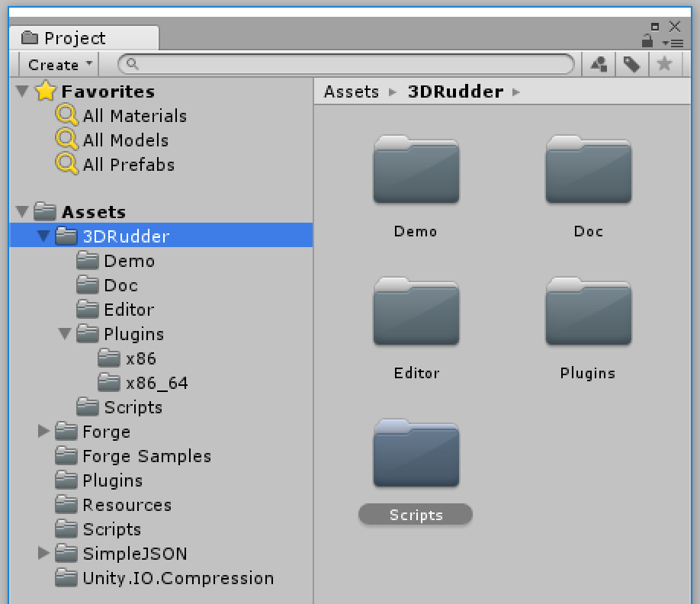Select the All Prefabs saved search
The height and width of the screenshot is (604, 700).
tap(128, 165)
